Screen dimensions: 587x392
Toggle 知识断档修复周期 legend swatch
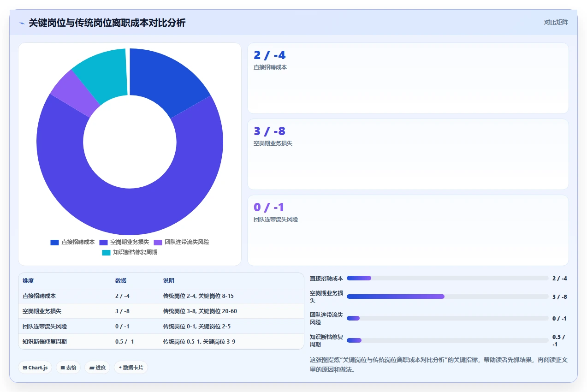point(106,252)
